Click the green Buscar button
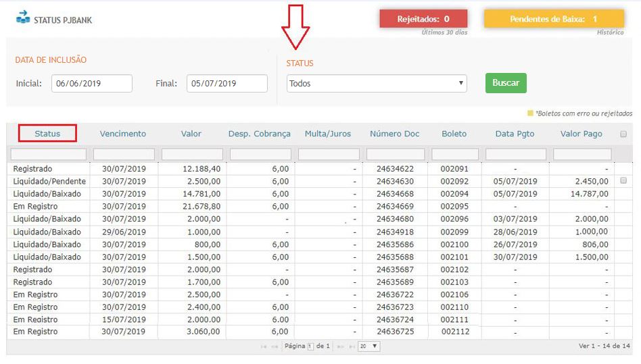Viewport: 641px width, 364px height. pyautogui.click(x=506, y=83)
